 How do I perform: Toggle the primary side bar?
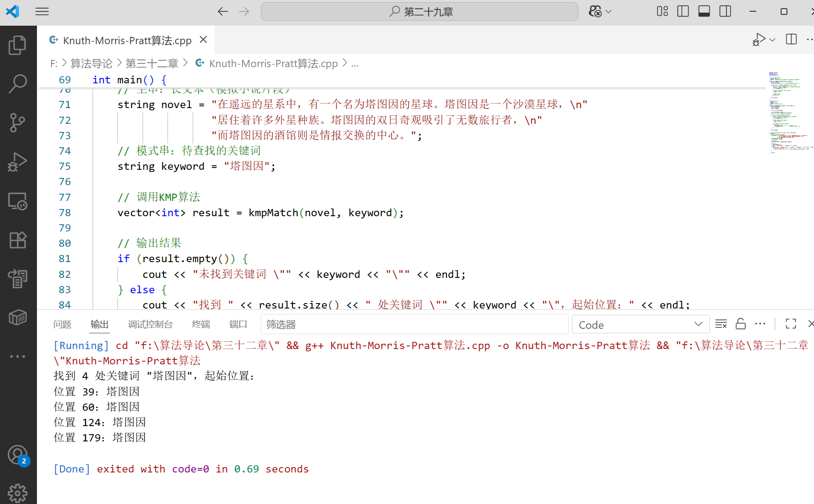(x=683, y=12)
